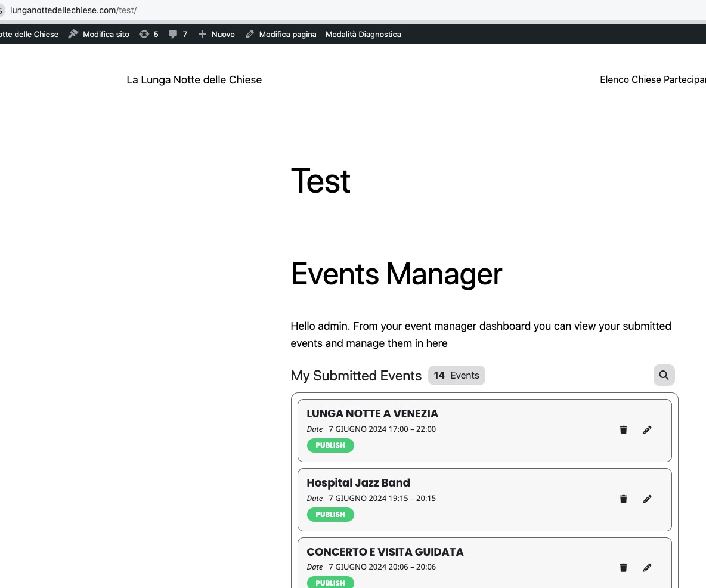The image size is (706, 588).
Task: Open Modifica sito in admin bar
Action: coord(99,35)
